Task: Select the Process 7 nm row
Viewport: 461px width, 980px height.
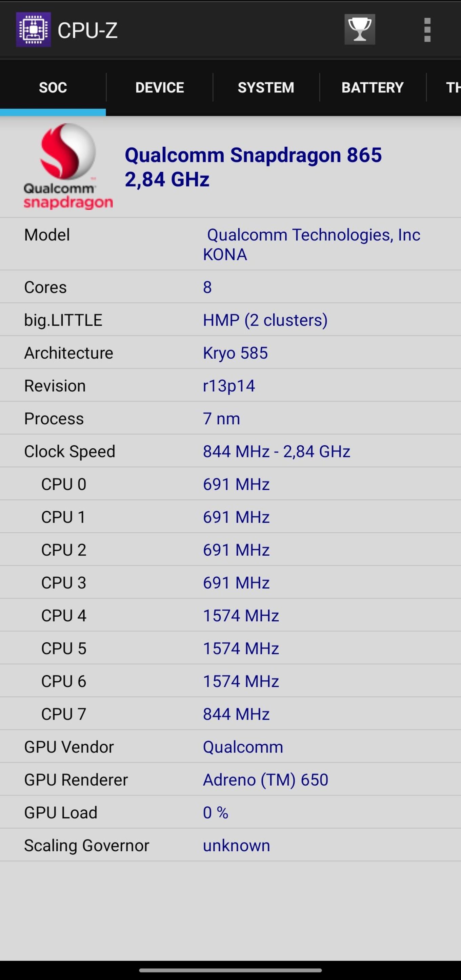Action: click(x=230, y=418)
